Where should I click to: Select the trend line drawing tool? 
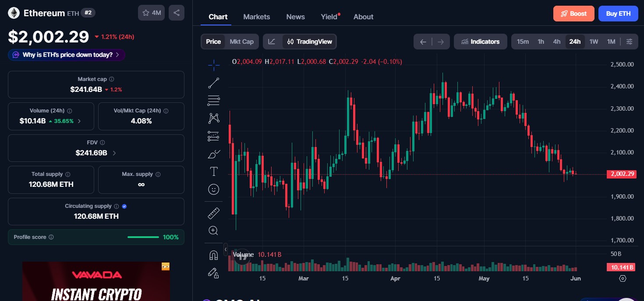[214, 83]
